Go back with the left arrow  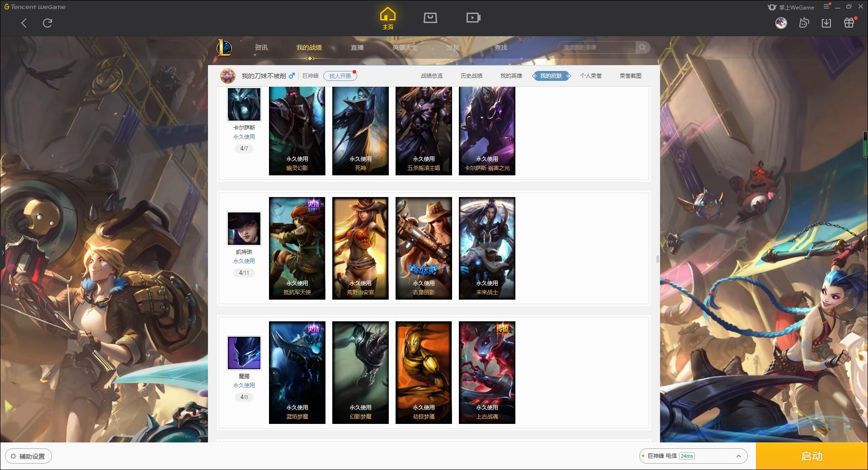tap(24, 23)
